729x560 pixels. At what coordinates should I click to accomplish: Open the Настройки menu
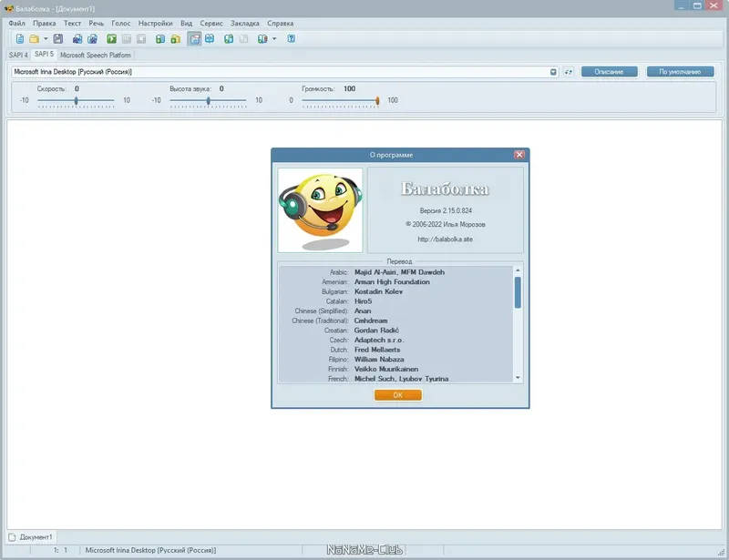click(155, 24)
